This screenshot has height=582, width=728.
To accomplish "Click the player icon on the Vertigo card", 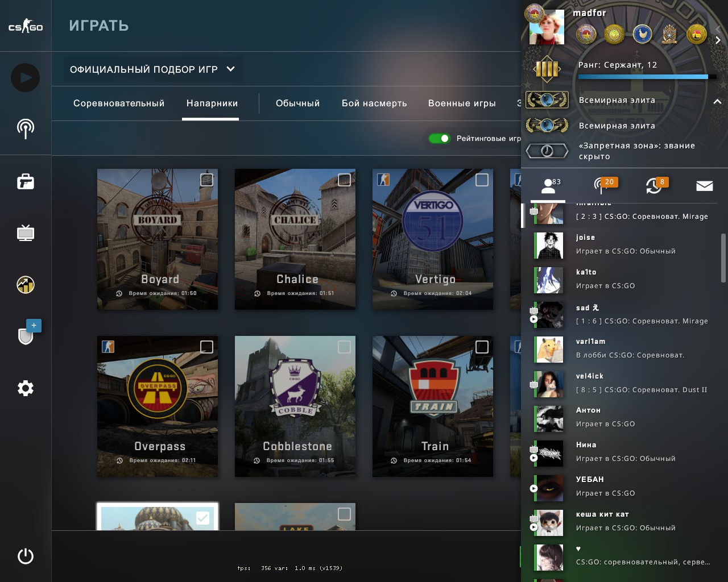I will 384,180.
